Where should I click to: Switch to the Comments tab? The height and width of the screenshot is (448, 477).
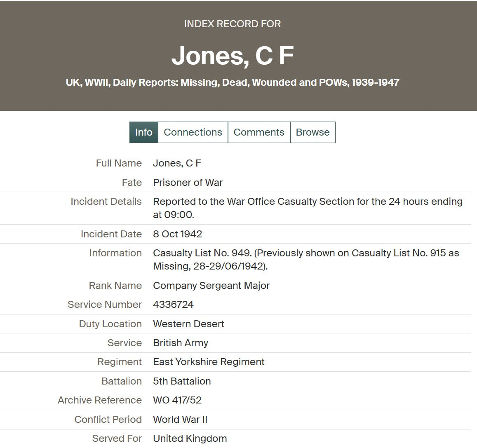click(x=258, y=132)
